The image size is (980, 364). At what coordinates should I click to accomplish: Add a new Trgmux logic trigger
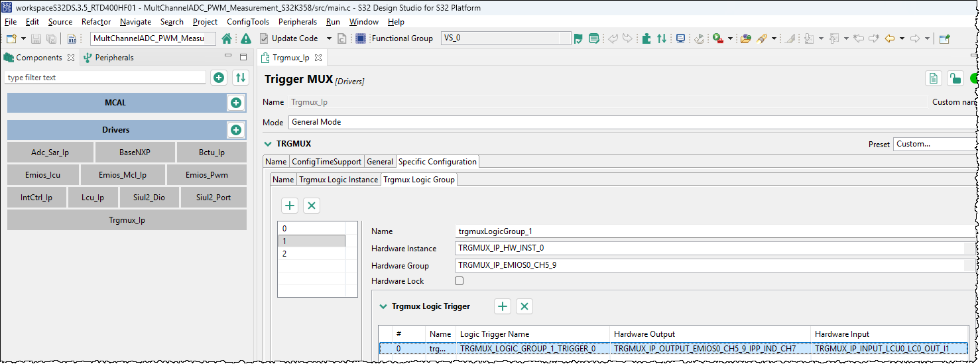click(x=503, y=306)
